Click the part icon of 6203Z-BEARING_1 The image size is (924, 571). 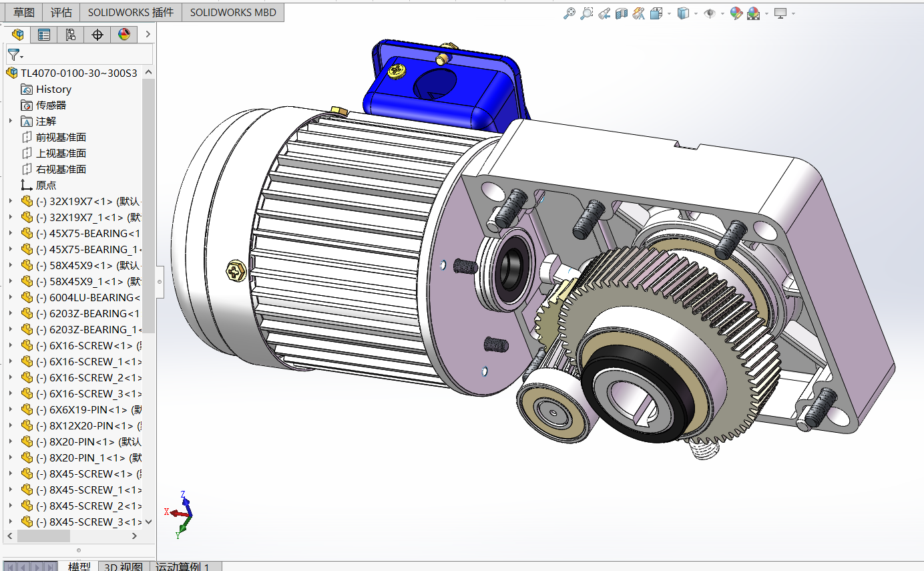point(27,329)
